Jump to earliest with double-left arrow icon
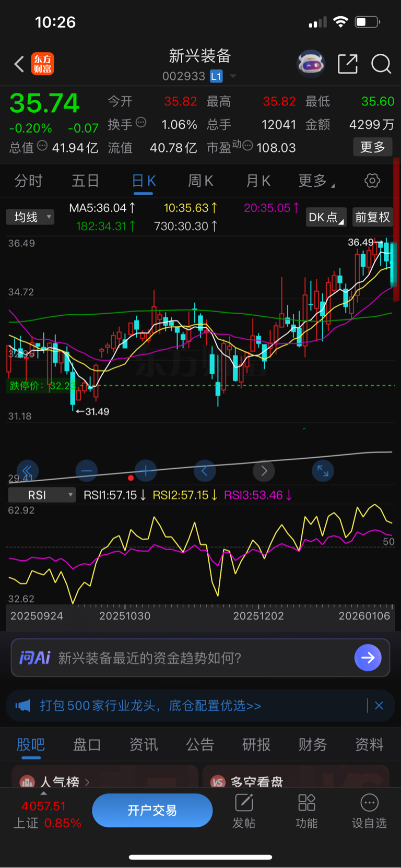 tap(27, 471)
